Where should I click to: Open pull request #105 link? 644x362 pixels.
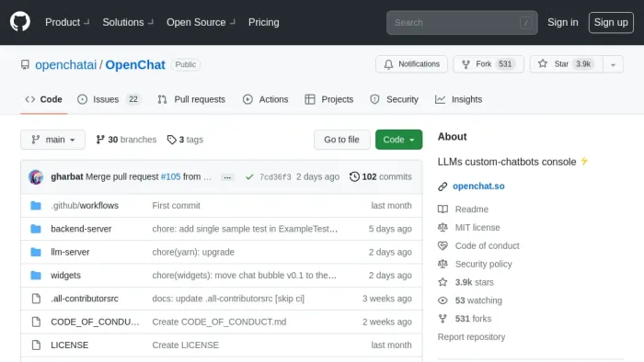[x=170, y=176]
